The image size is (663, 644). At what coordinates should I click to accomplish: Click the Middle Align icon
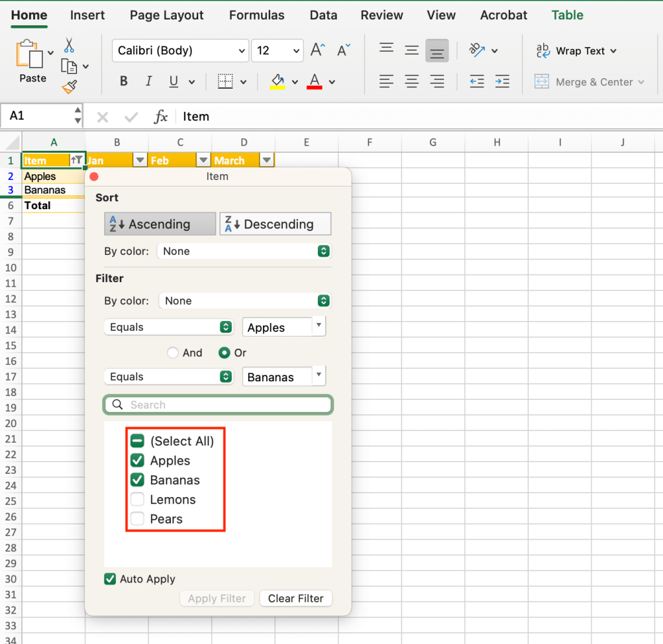point(411,50)
